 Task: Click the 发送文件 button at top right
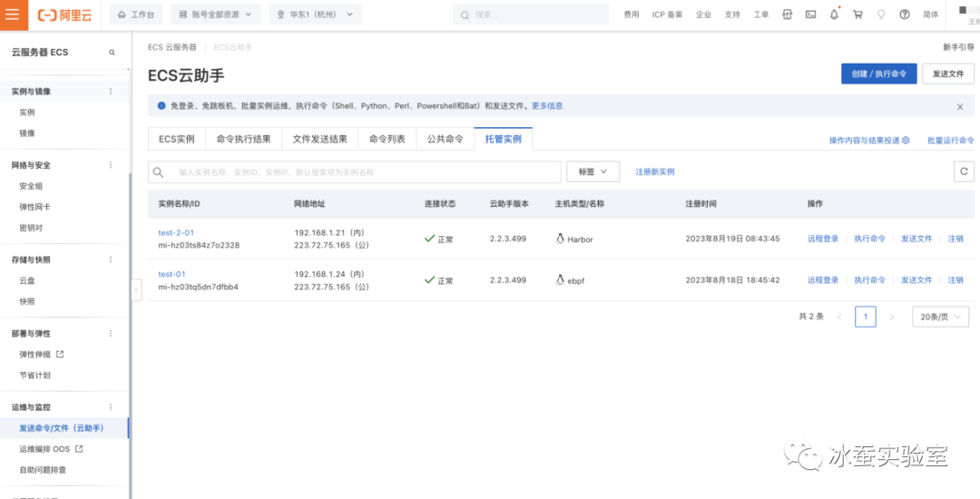(x=948, y=73)
